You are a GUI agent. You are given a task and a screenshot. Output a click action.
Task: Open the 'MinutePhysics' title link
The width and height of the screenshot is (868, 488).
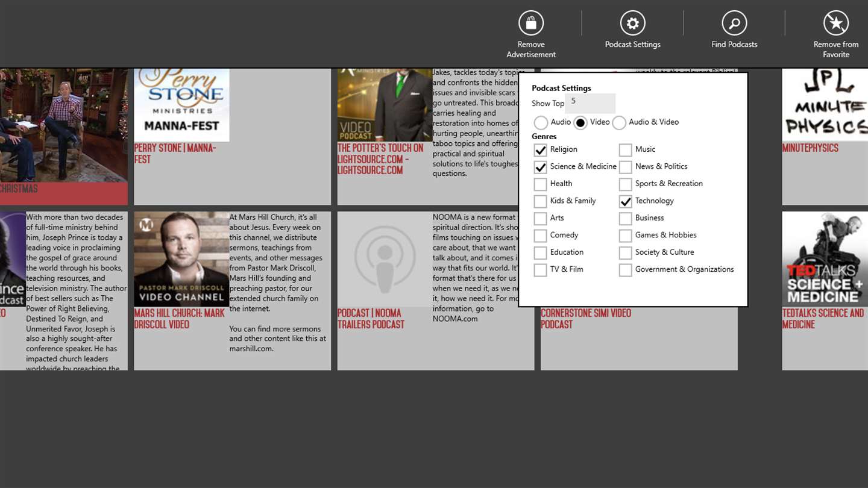pos(810,148)
